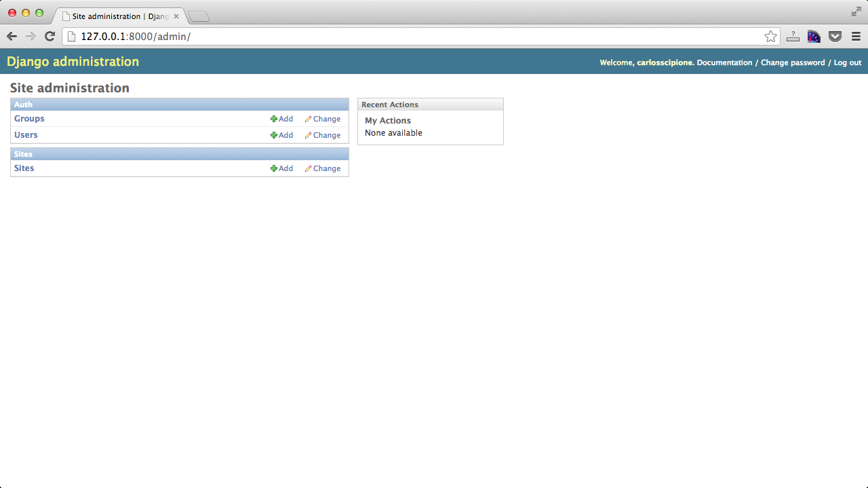
Task: Click the Auth section header
Action: [x=180, y=105]
